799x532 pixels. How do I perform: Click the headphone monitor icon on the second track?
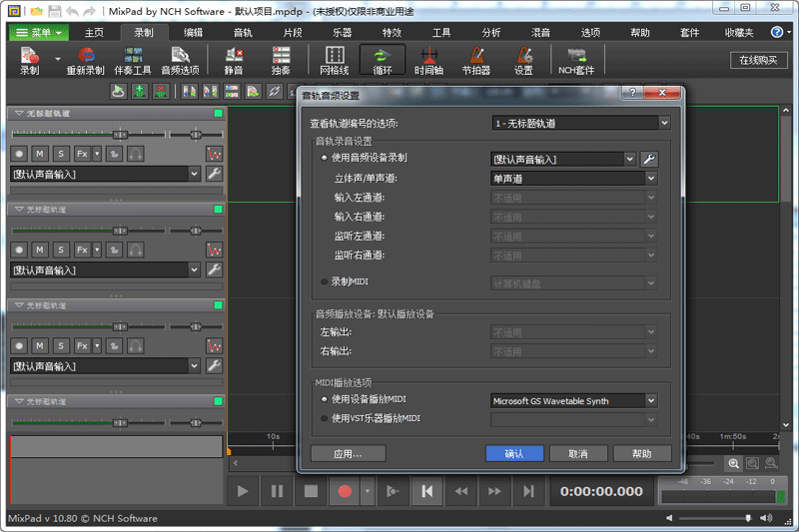pos(136,250)
